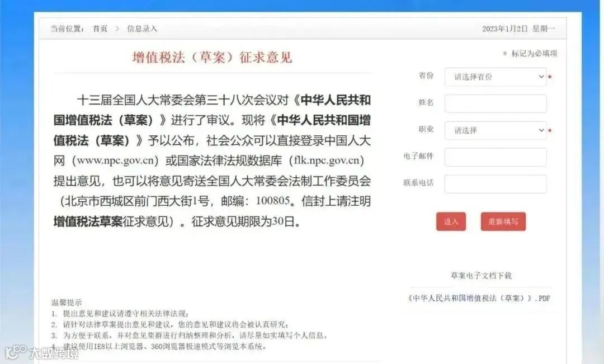The width and height of the screenshot is (604, 364).
Task: Download 《中华人民共和国增值税法（草案）》.PDF
Action: click(x=479, y=298)
